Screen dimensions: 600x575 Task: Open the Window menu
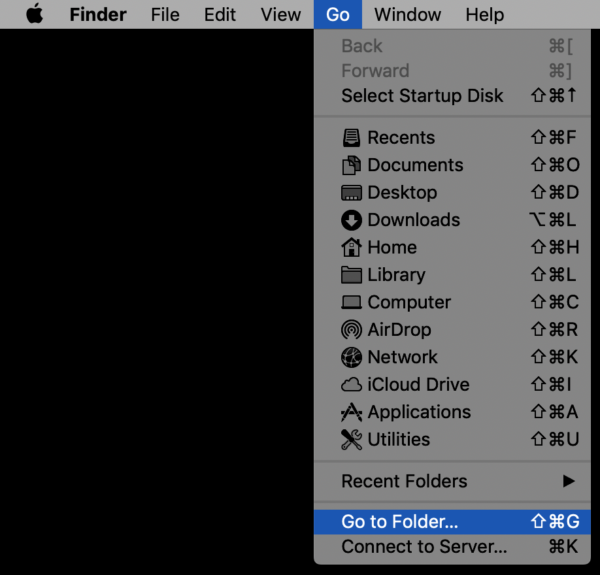(408, 15)
